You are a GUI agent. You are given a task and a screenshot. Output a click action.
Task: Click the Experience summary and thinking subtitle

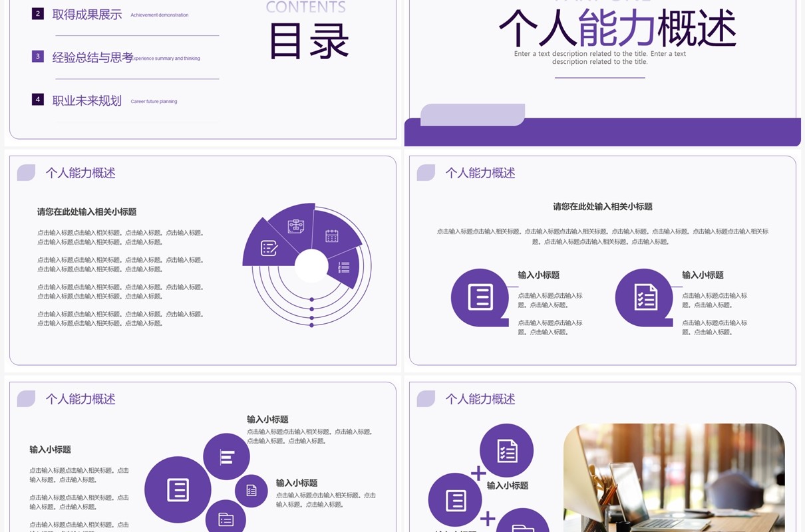pyautogui.click(x=166, y=59)
